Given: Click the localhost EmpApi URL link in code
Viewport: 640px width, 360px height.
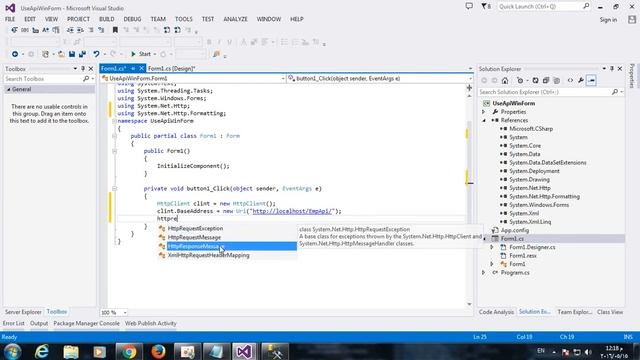Looking at the screenshot, I should (x=292, y=211).
